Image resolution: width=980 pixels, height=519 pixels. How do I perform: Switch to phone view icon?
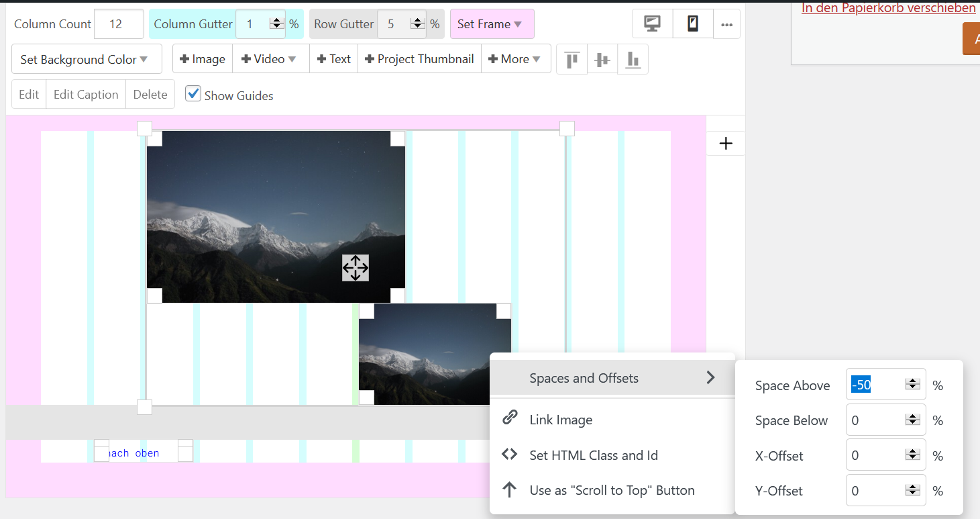point(693,24)
